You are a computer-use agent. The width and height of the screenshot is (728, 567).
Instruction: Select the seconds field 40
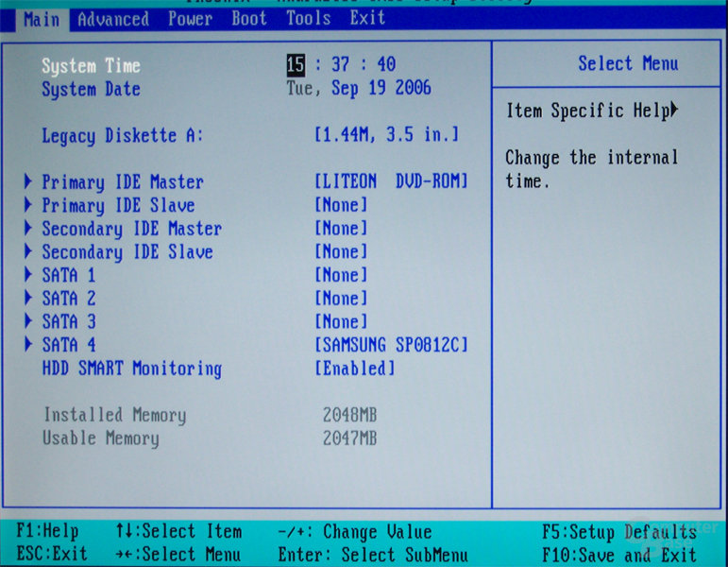click(x=386, y=64)
